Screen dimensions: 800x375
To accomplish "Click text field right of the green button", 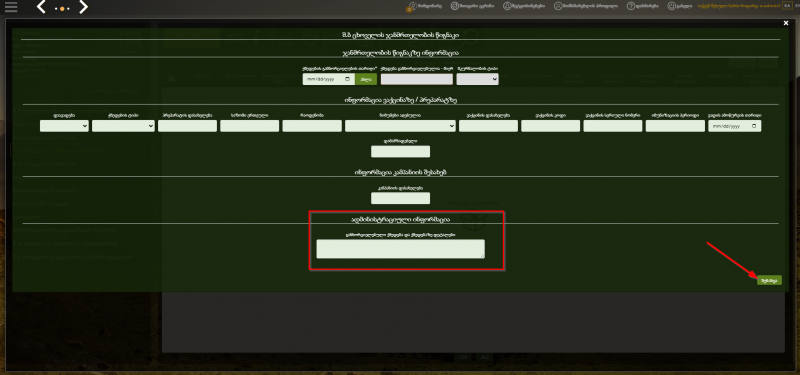I will pos(417,79).
